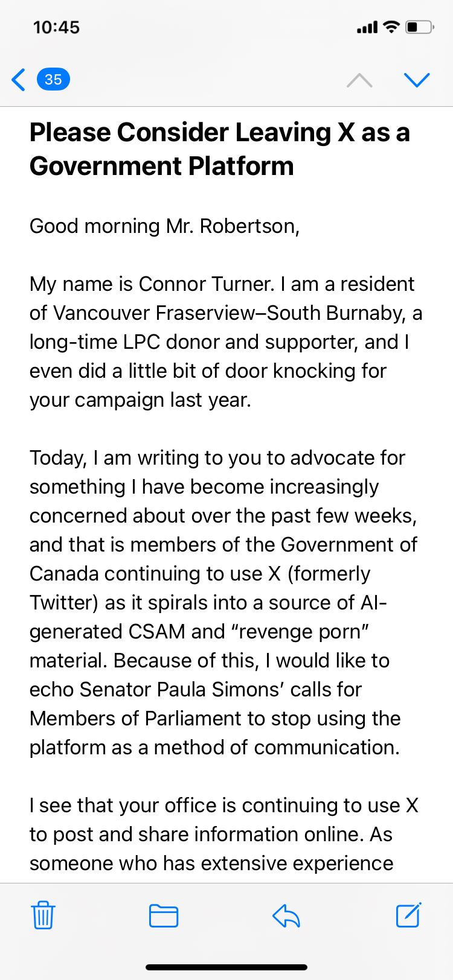Viewport: 453px width, 980px height.
Task: Tap the email subject heading
Action: (x=220, y=149)
